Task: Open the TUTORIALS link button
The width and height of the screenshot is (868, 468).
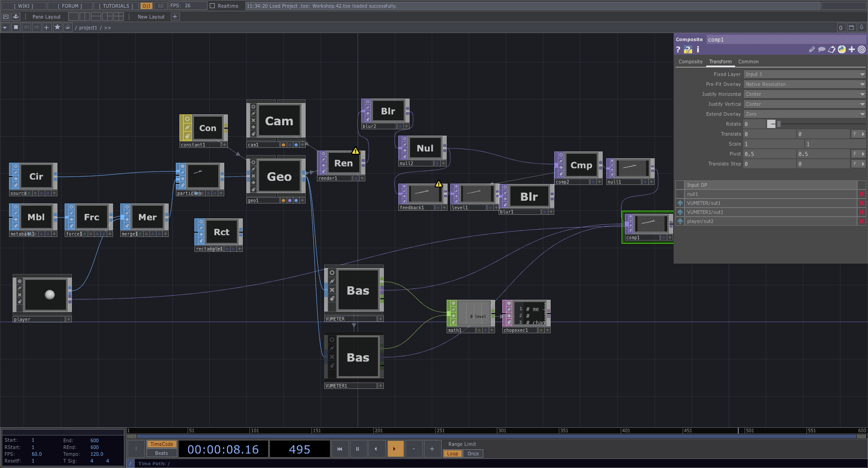Action: point(116,6)
